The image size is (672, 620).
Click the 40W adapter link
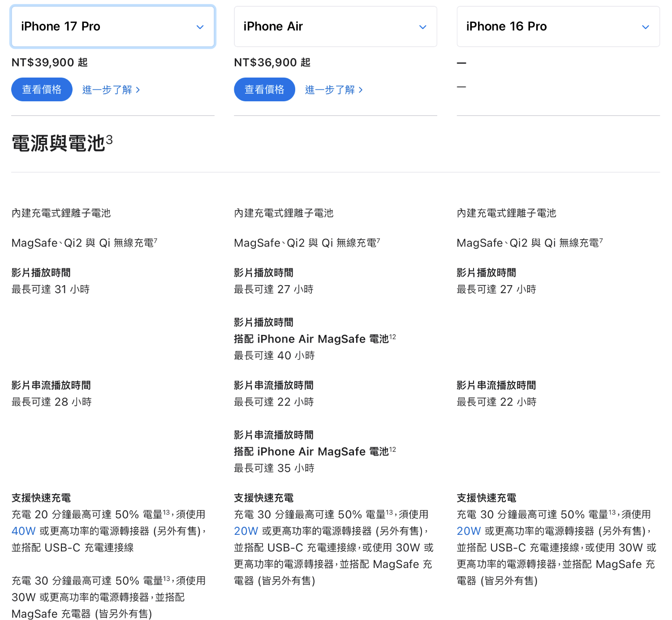tap(24, 531)
